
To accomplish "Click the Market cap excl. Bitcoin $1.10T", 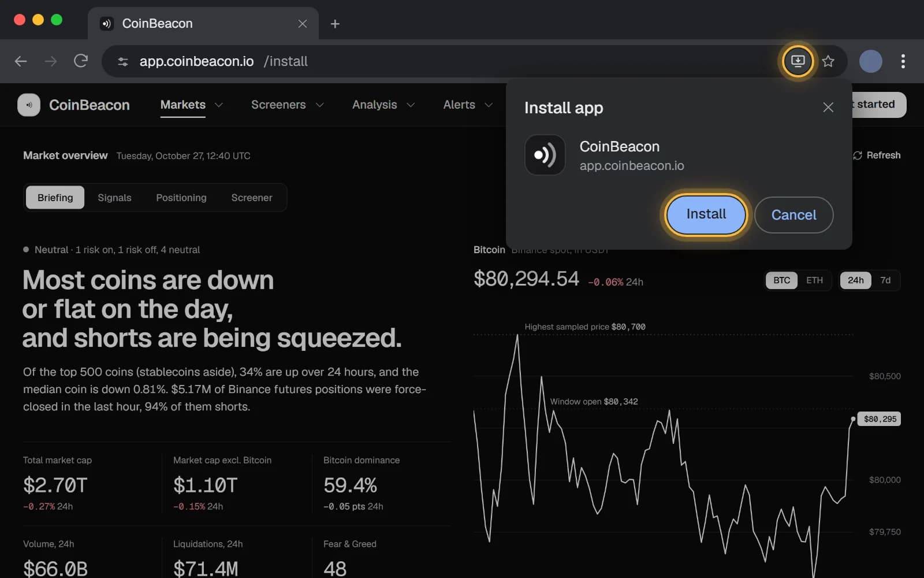I will tap(206, 486).
